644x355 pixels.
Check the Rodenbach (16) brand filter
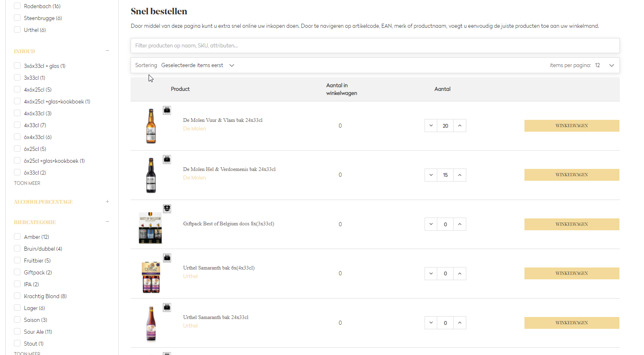point(17,6)
